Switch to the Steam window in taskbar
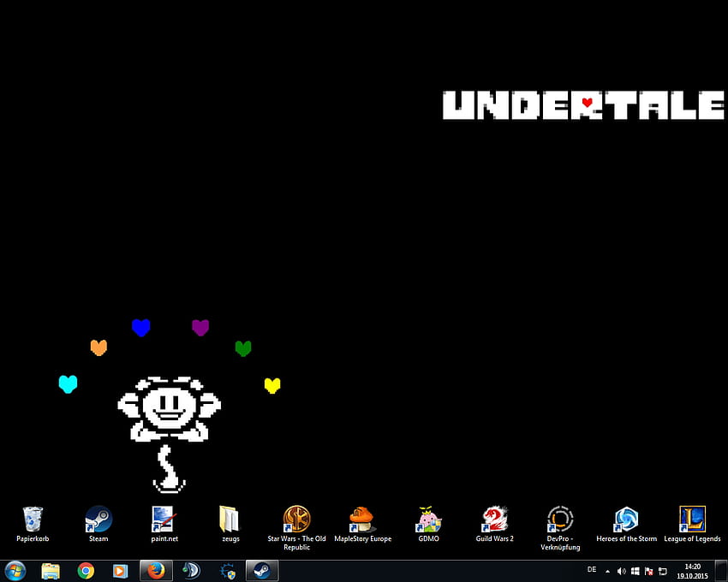 tap(262, 570)
